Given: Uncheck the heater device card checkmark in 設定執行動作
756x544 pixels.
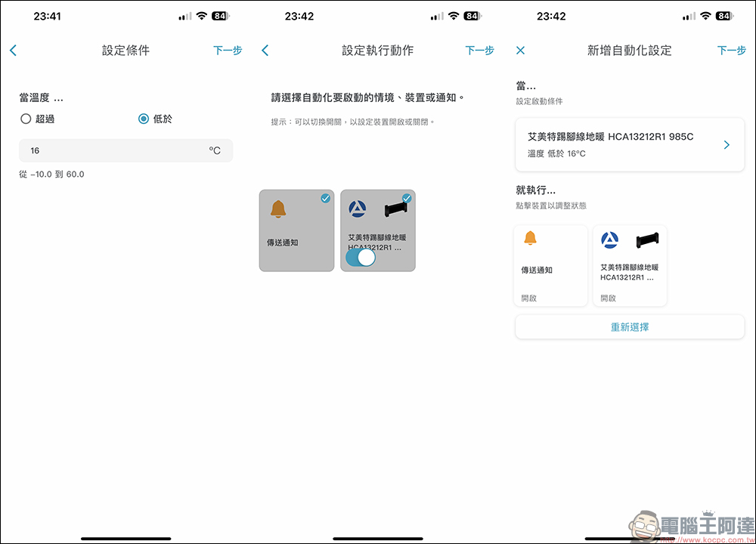Looking at the screenshot, I should coord(407,198).
